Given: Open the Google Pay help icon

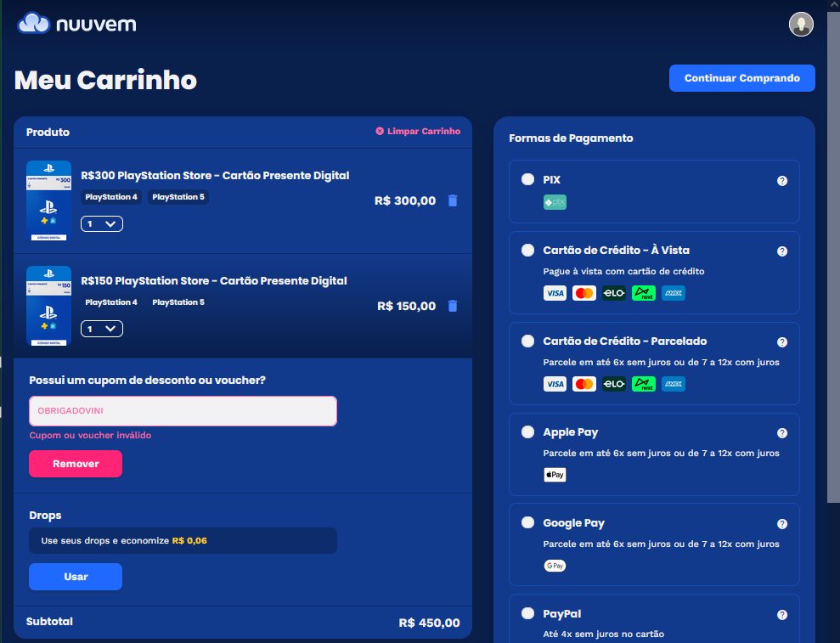Looking at the screenshot, I should 782,524.
